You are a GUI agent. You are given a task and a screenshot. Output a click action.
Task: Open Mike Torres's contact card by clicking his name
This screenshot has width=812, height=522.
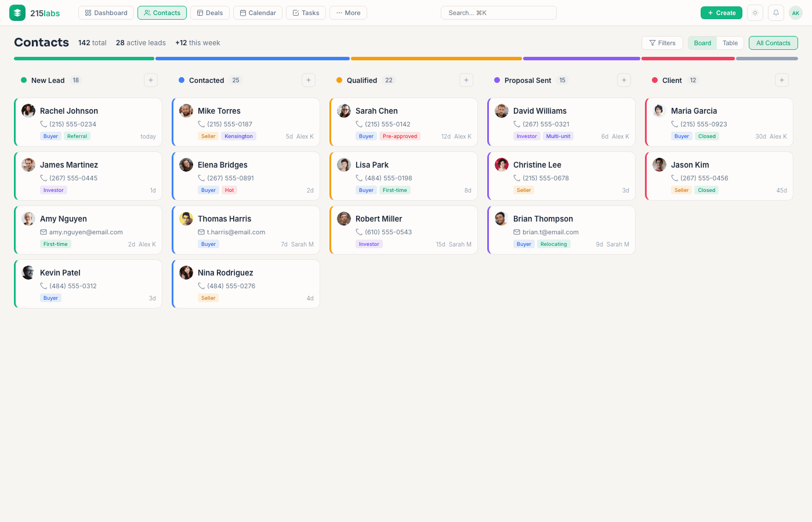click(219, 111)
